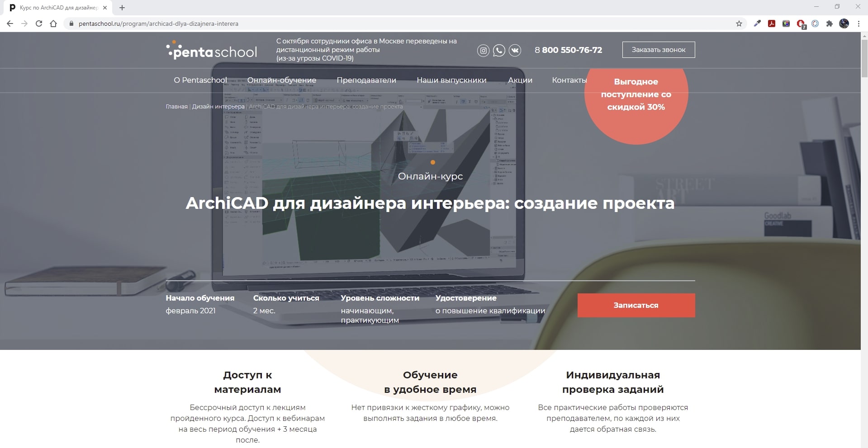Click the 'февраль 2021' start date

[190, 311]
